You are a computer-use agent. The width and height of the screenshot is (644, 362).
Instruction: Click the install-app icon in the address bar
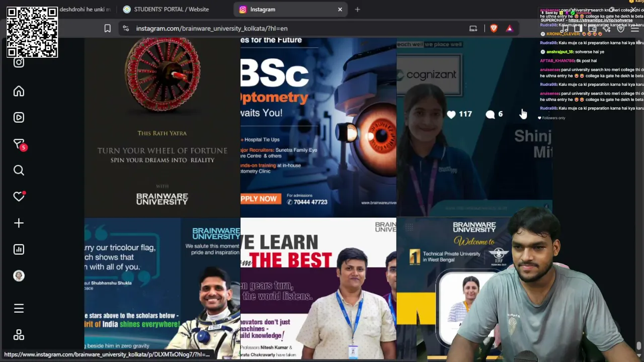[473, 29]
